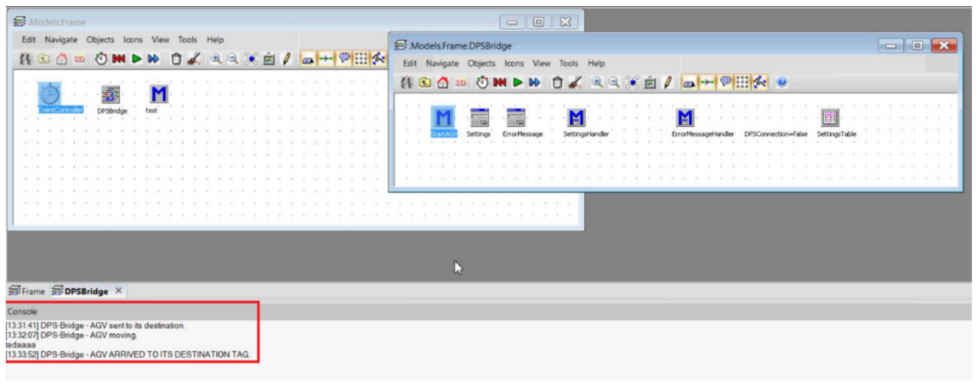Click home icon in Models.Frame window toolbar
Screen dimensions: 980x384
tap(62, 59)
